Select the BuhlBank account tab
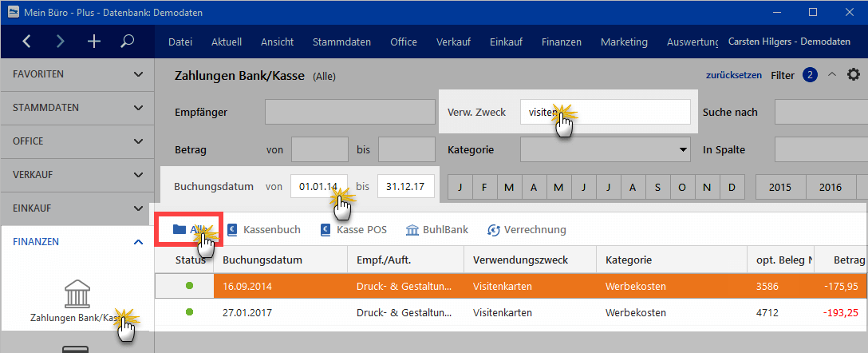868x353 pixels. 437,229
